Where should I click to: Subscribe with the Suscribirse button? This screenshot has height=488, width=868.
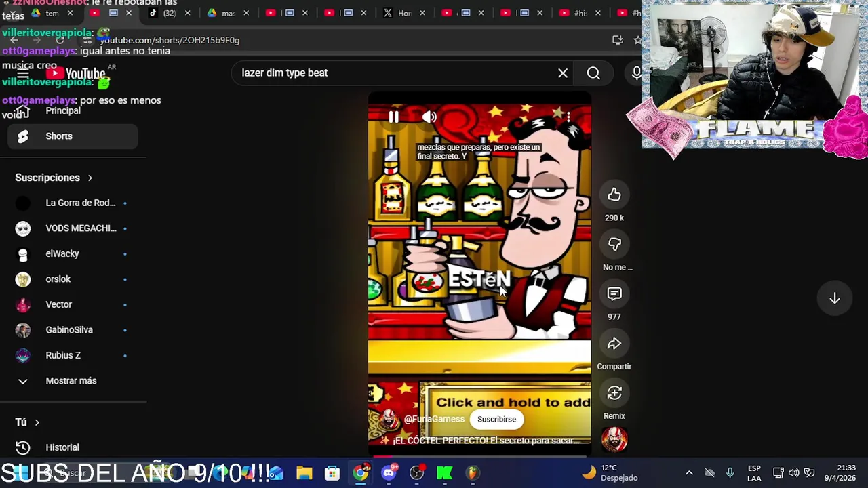[496, 419]
